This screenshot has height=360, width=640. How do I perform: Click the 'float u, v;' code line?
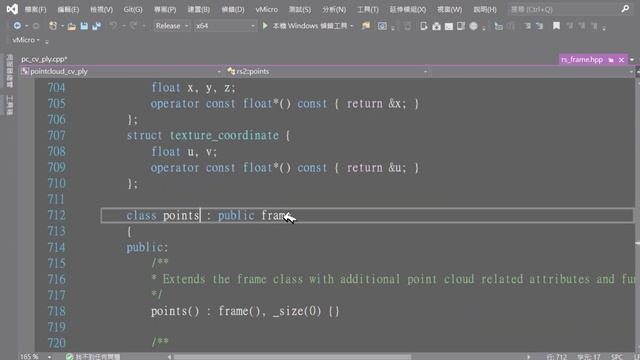184,152
